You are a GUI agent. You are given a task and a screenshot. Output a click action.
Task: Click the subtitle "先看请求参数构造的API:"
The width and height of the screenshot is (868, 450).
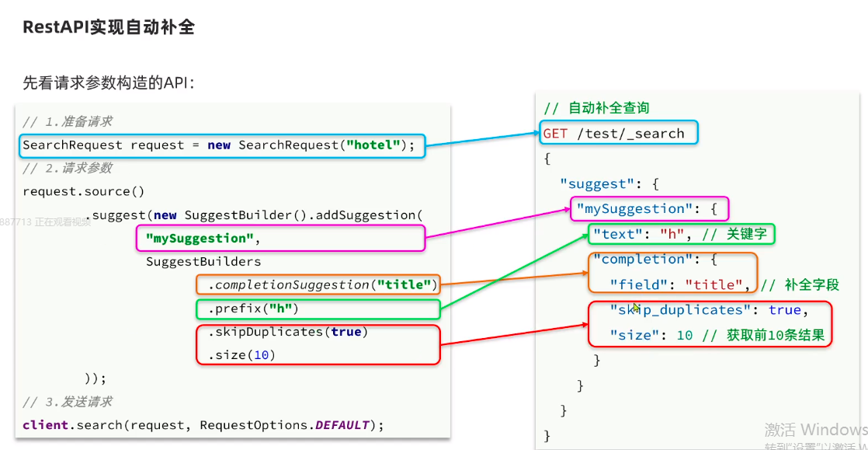coord(109,83)
